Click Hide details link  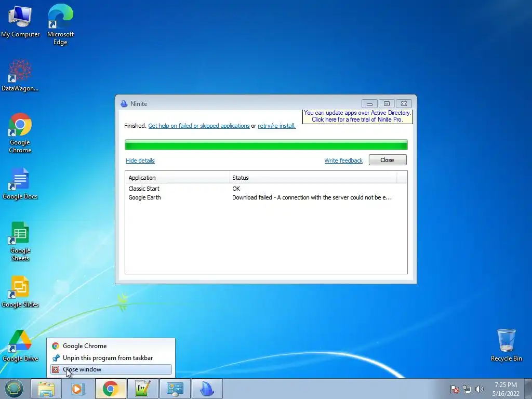coord(140,161)
